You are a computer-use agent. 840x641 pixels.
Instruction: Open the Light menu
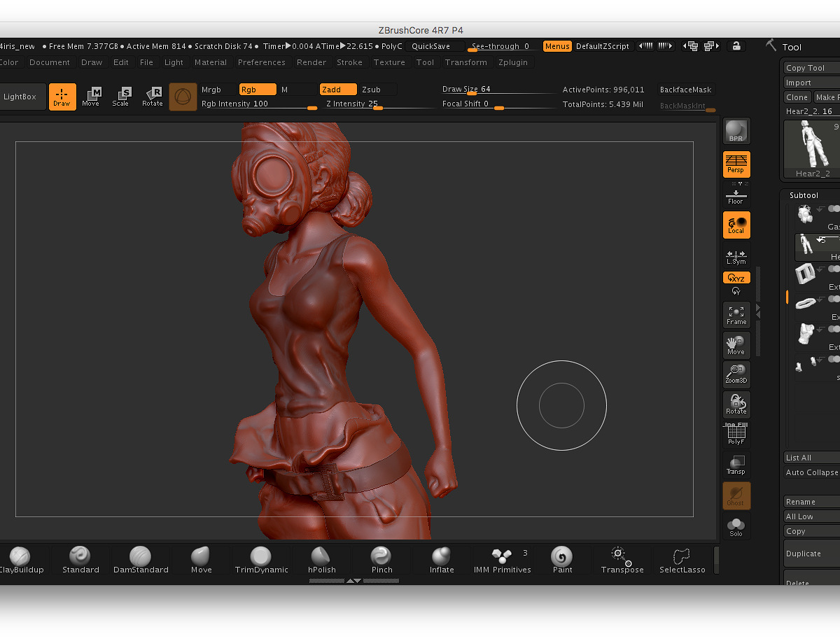[x=174, y=62]
